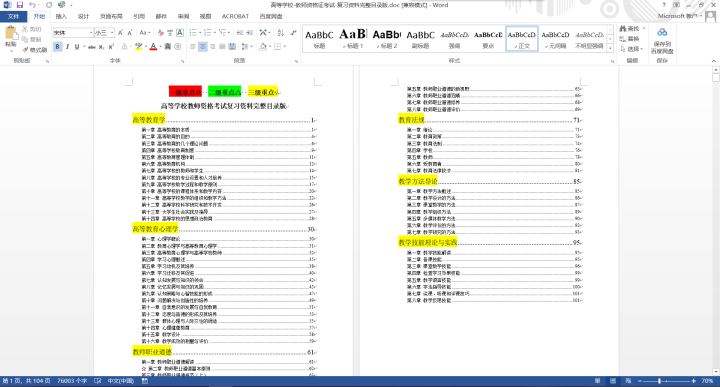This screenshot has height=387, width=720.
Task: Save to Baidu Netdisk cloud icon
Action: (662, 33)
